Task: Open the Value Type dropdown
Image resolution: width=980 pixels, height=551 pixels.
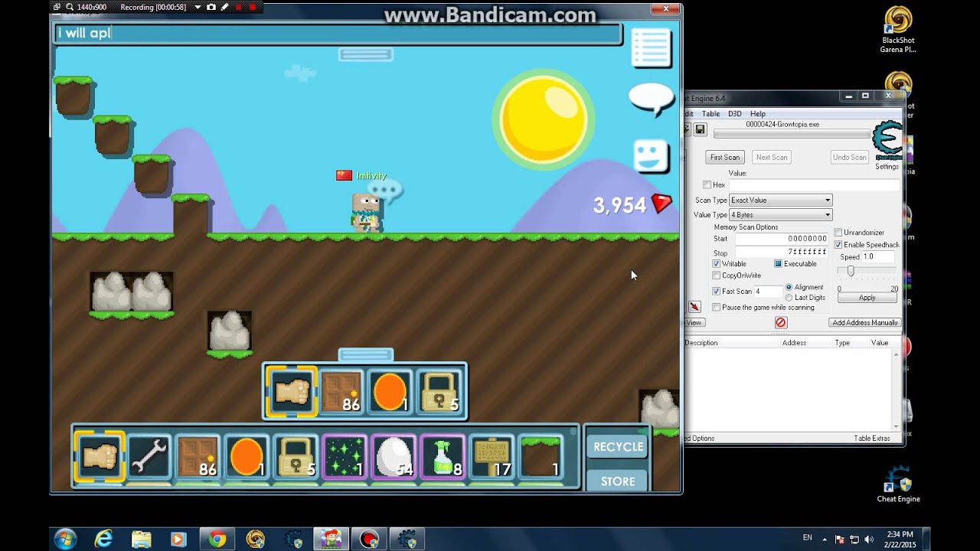Action: click(x=780, y=215)
